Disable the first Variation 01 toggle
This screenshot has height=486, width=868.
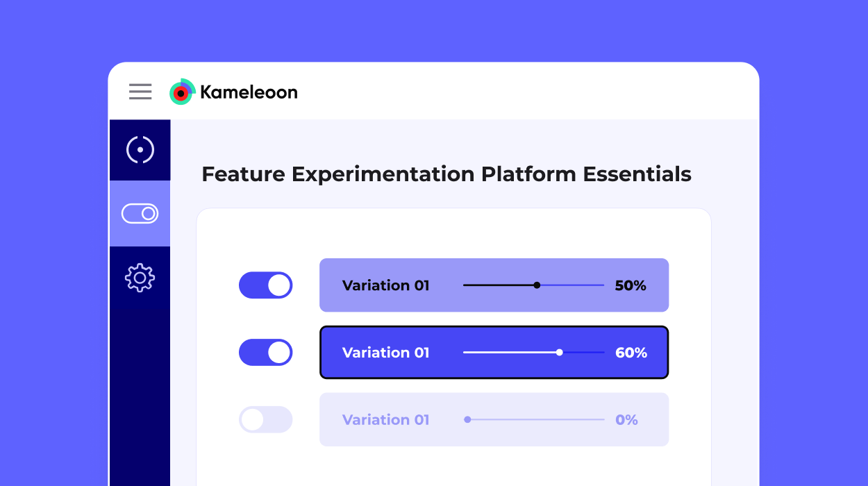click(x=265, y=285)
